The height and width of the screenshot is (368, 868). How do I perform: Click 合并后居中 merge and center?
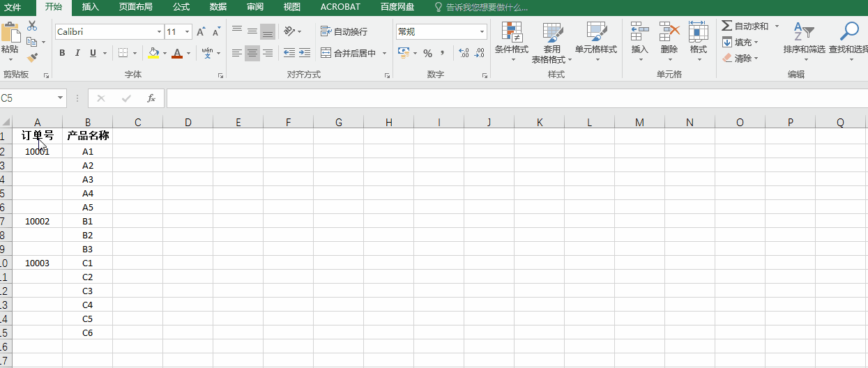tap(348, 53)
